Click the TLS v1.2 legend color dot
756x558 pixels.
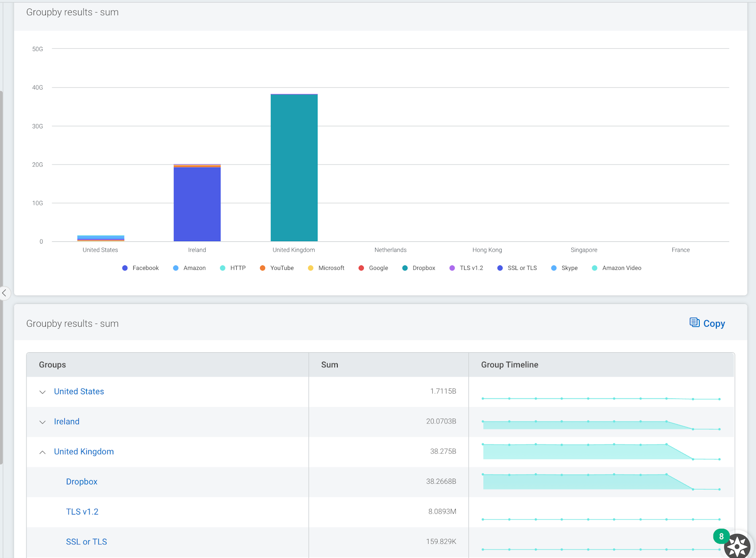(452, 268)
